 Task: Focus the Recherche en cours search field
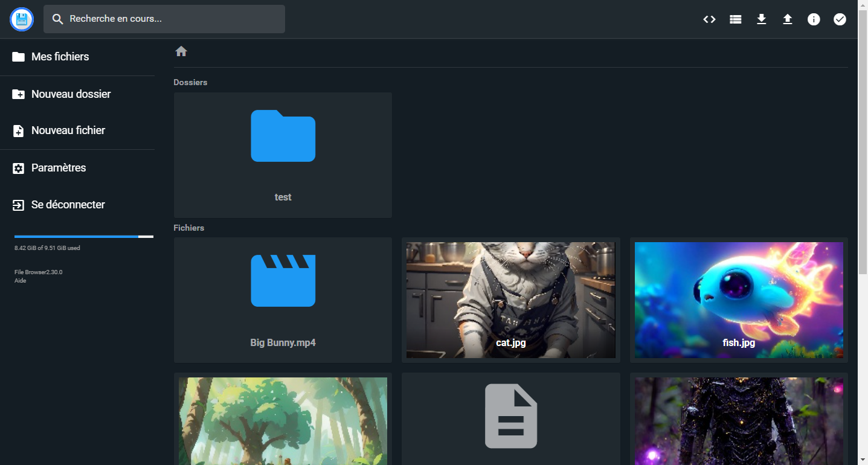coord(172,19)
